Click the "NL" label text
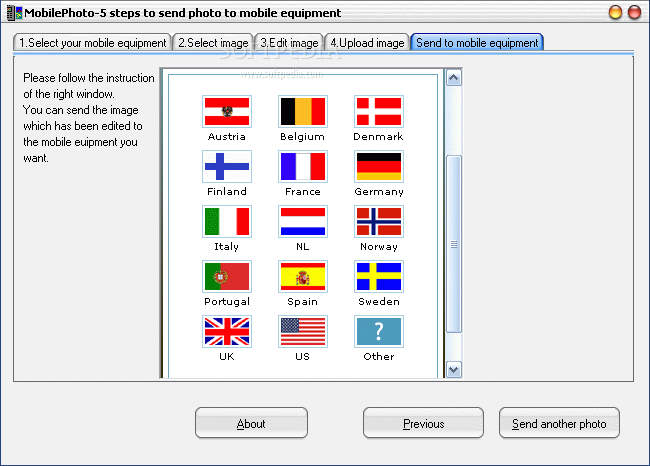Viewport: 650px width, 466px height. tap(303, 247)
